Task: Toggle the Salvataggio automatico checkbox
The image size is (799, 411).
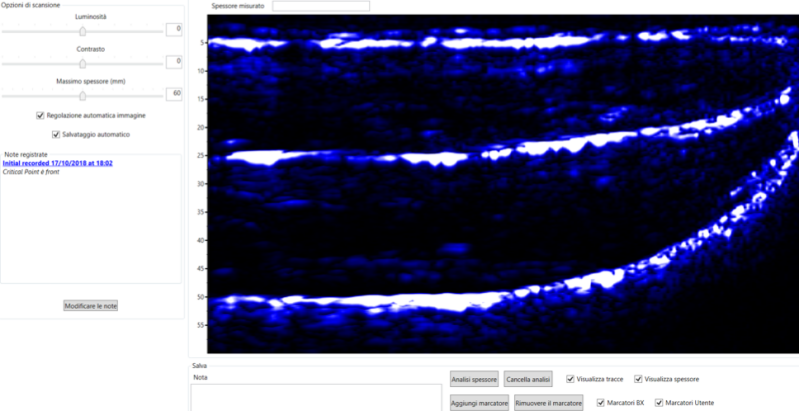Action: point(55,134)
